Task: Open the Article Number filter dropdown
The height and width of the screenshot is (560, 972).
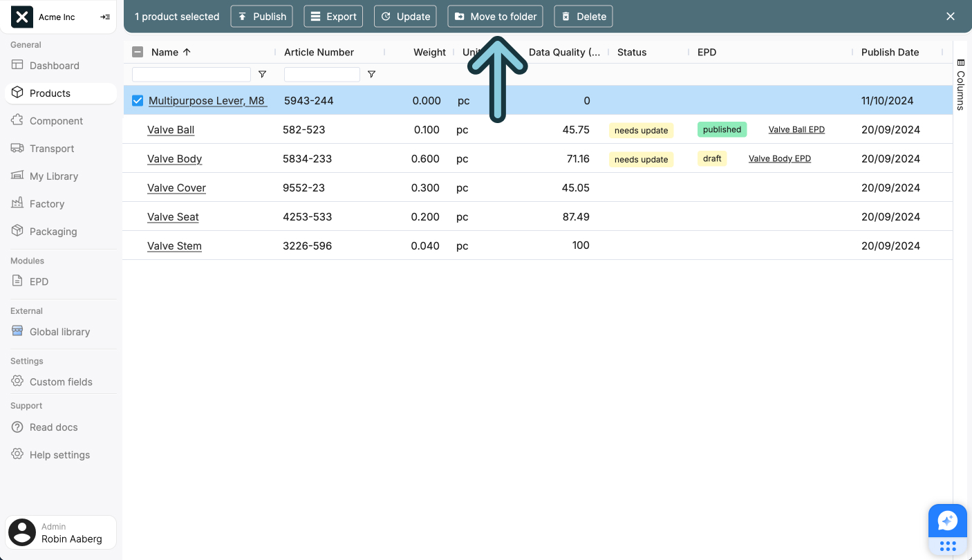Action: point(371,74)
